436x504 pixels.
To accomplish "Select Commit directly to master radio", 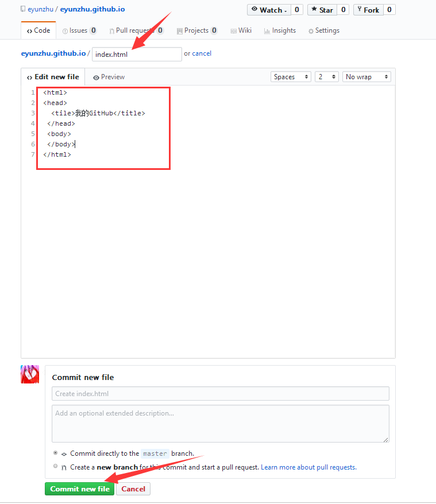I will tap(55, 453).
